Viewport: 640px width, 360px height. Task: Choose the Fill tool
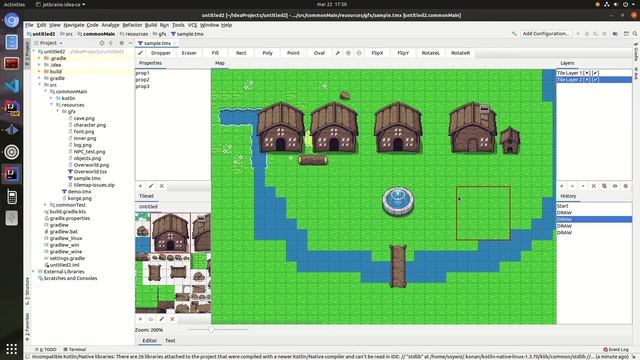[215, 53]
